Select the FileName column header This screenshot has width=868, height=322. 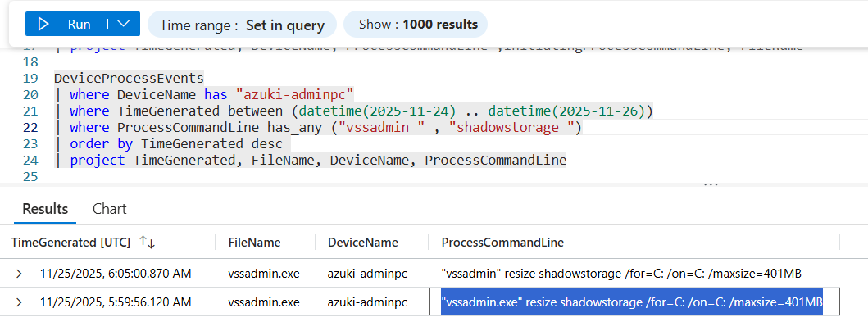coord(255,243)
